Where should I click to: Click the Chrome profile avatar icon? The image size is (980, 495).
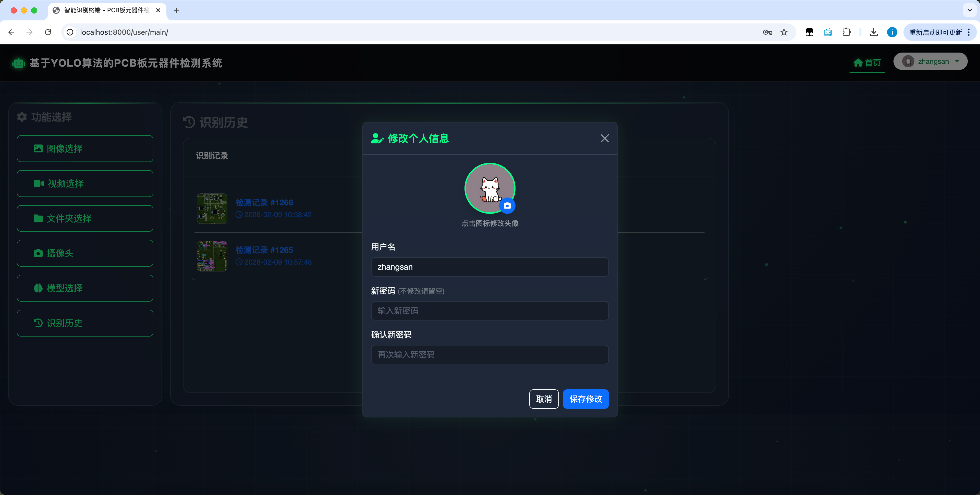coord(892,32)
